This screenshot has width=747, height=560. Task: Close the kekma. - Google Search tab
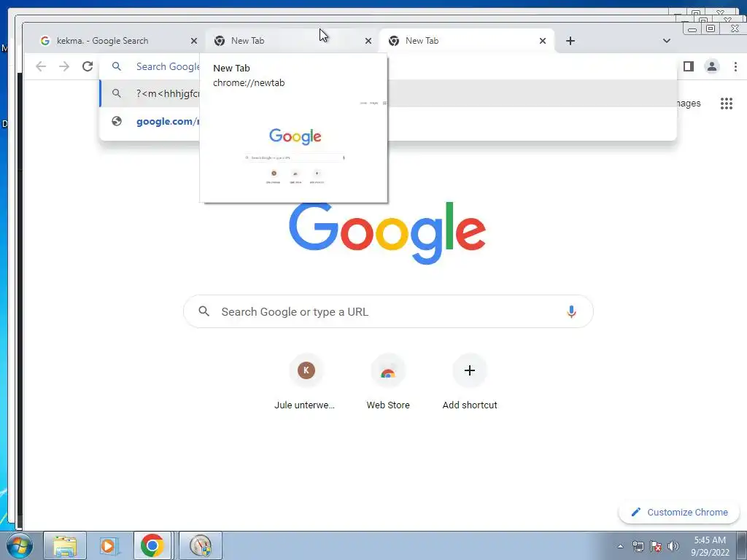point(194,41)
